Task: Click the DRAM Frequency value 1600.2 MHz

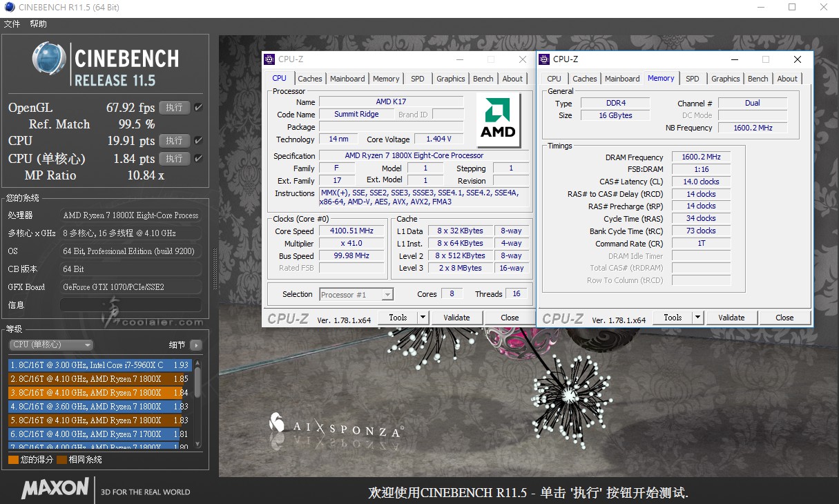Action: [x=701, y=157]
